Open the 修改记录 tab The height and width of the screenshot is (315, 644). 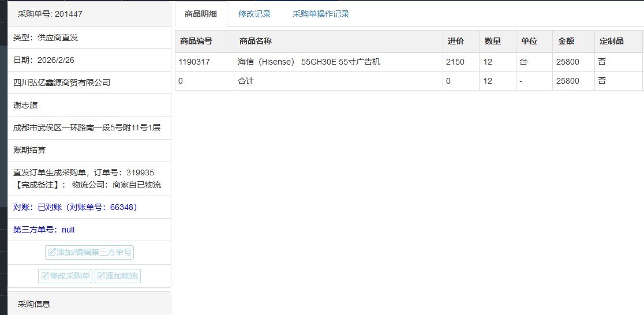(x=254, y=14)
